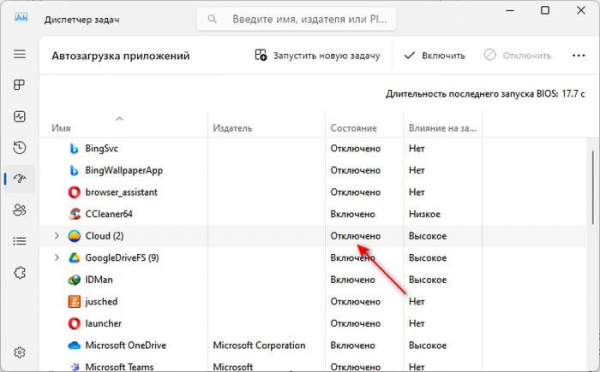Click the BIOS last startup time text
Image resolution: width=600 pixels, height=372 pixels.
point(485,94)
